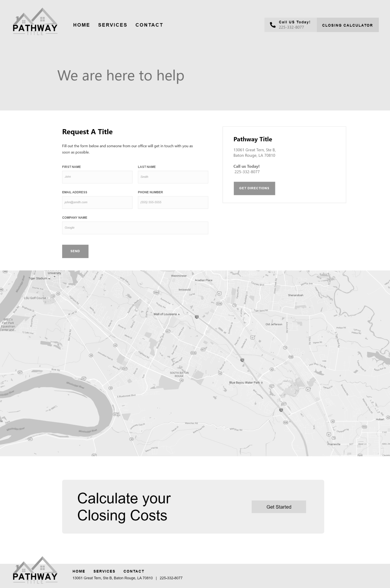Select the Phone Number input field

[173, 202]
